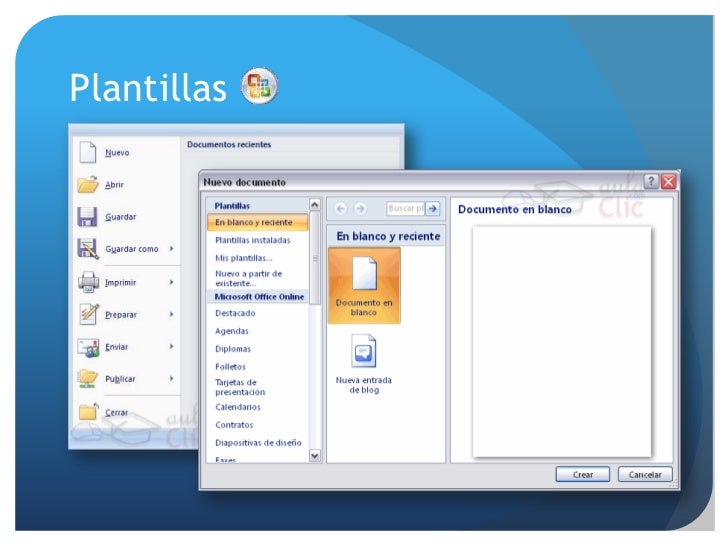728x546 pixels.
Task: Expand the Enviar submenu arrow
Action: point(171,346)
